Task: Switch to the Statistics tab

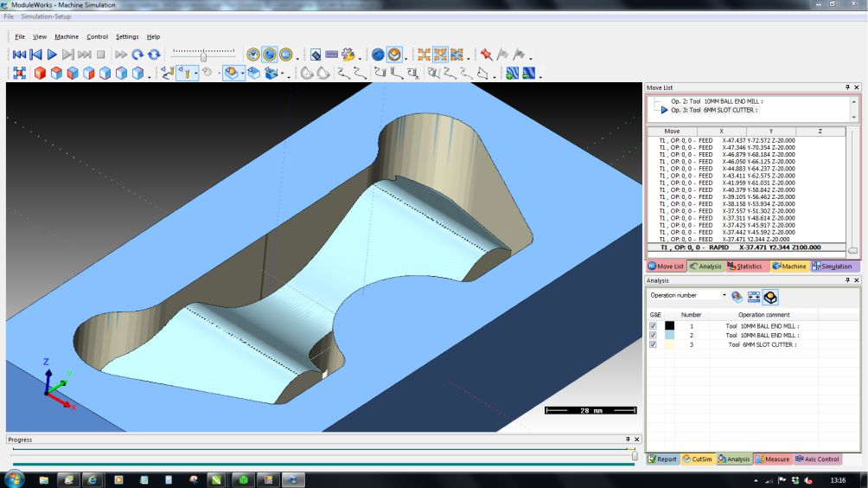Action: 745,266
